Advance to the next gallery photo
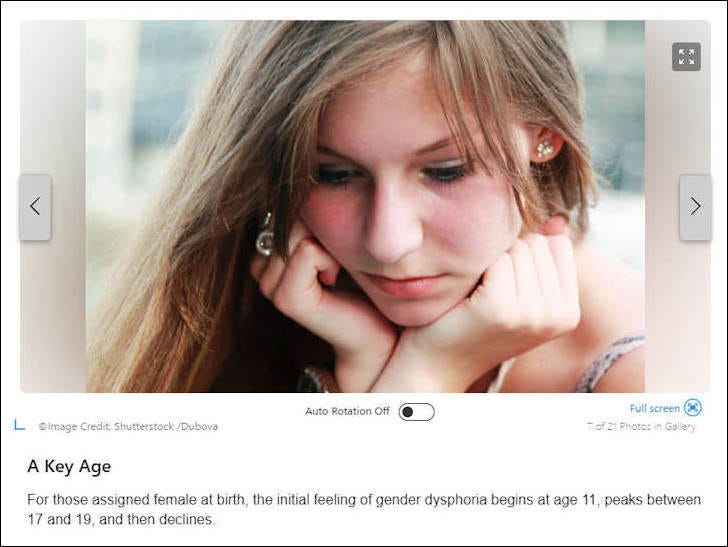 coord(695,207)
